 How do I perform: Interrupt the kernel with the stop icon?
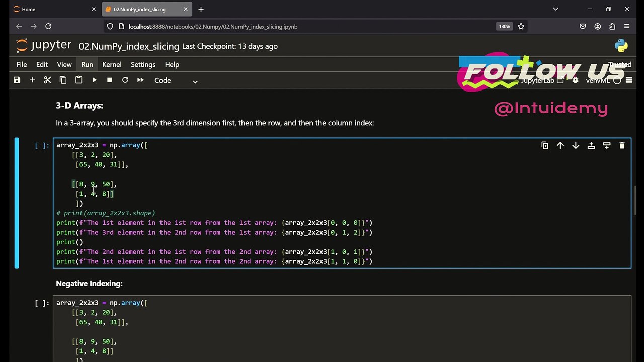point(109,80)
